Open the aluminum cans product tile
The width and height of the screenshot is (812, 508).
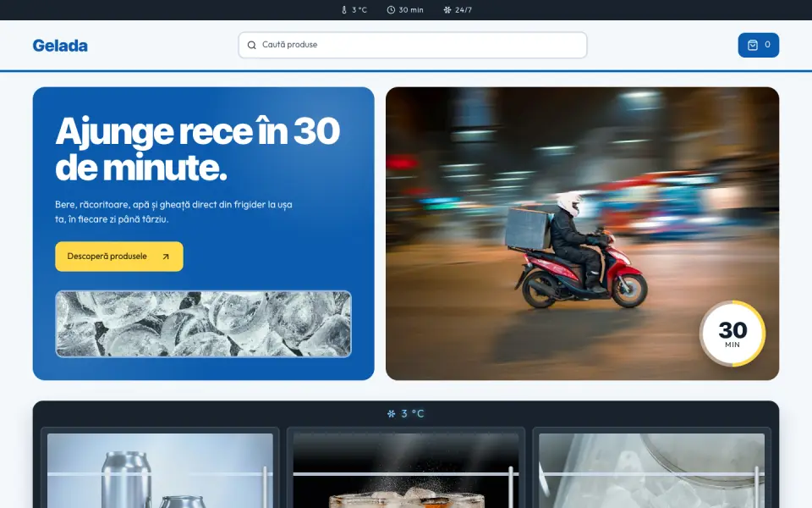(160, 471)
